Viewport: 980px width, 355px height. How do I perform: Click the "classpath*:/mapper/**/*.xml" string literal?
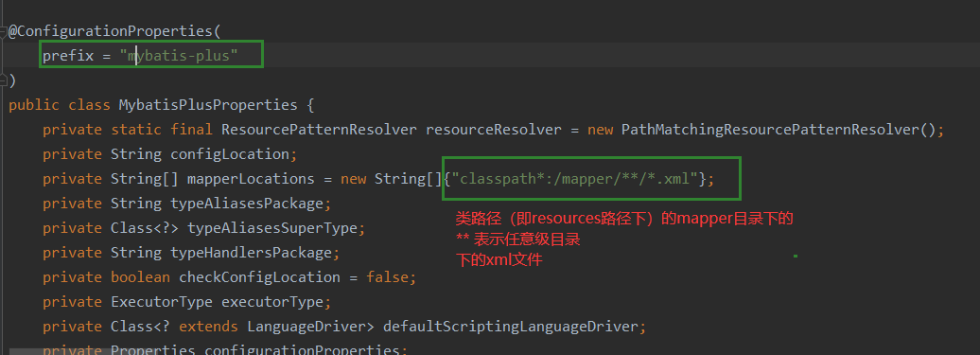tap(574, 179)
